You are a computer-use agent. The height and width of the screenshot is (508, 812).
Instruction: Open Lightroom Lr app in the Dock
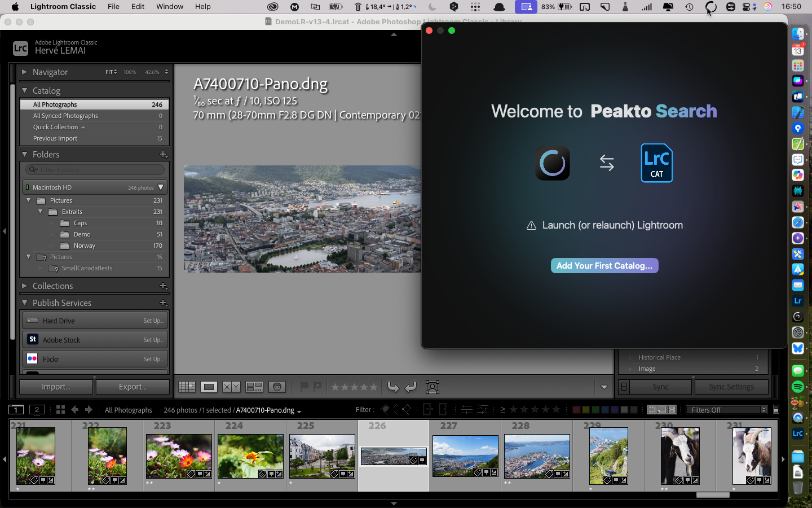(x=798, y=301)
